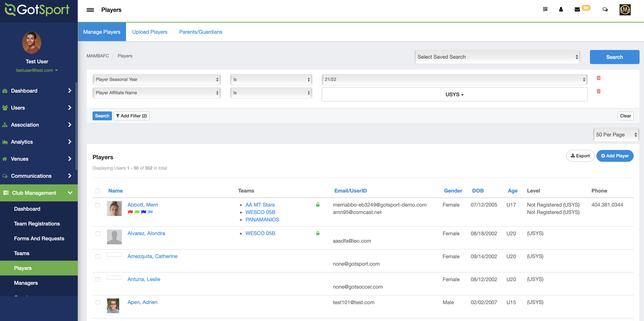Click Merri Abbott's player photo
The image size is (644, 321).
click(114, 208)
